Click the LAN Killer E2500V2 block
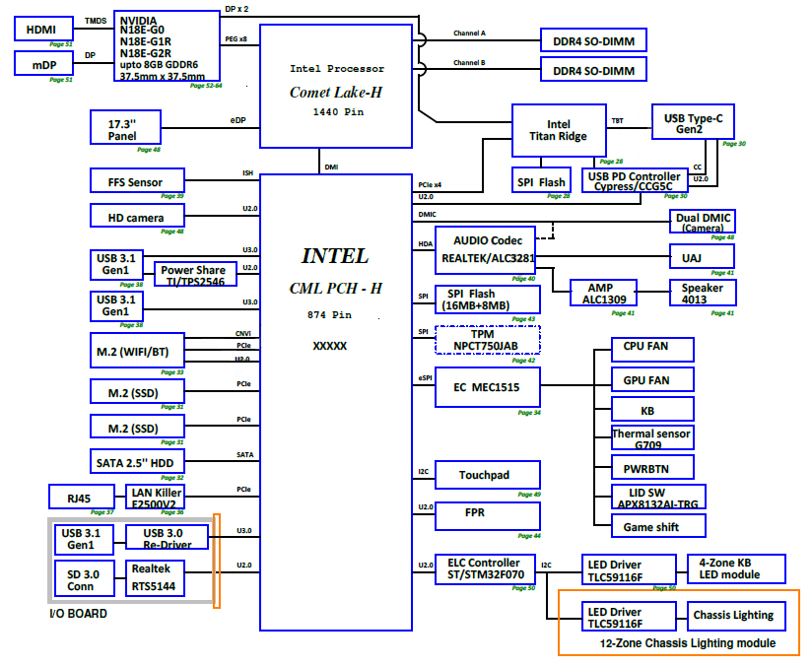The height and width of the screenshot is (666, 812). [155, 499]
